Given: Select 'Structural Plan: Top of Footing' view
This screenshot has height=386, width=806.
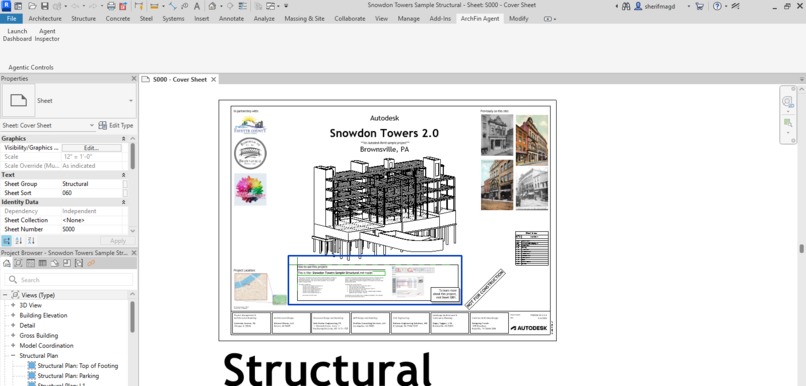Looking at the screenshot, I should [78, 366].
